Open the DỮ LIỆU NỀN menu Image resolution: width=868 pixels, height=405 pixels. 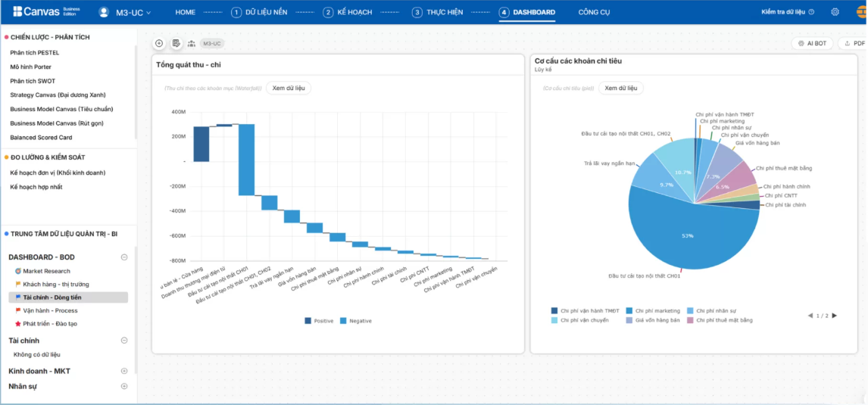(267, 12)
